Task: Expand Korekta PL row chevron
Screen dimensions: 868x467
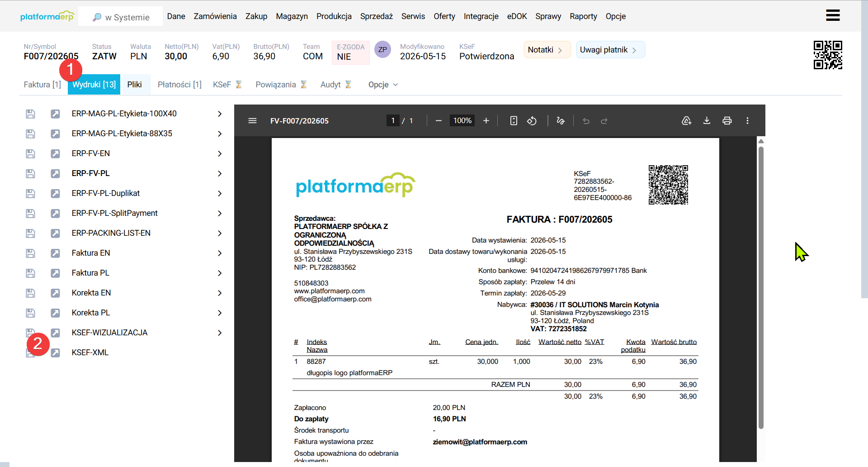Action: point(220,313)
